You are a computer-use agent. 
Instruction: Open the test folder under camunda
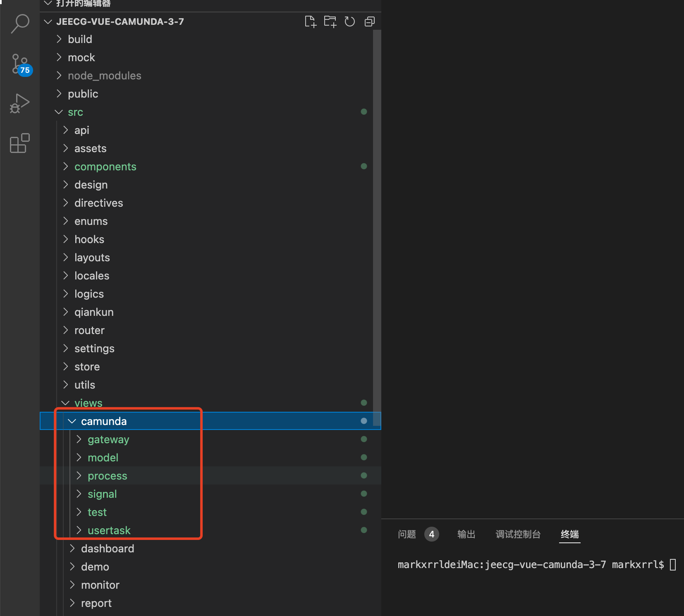click(210, 512)
